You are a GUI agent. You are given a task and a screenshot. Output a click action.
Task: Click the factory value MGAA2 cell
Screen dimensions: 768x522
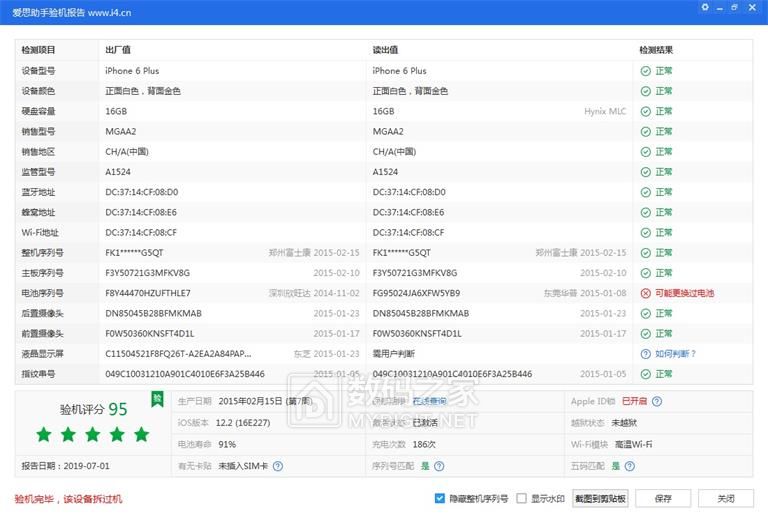121,131
